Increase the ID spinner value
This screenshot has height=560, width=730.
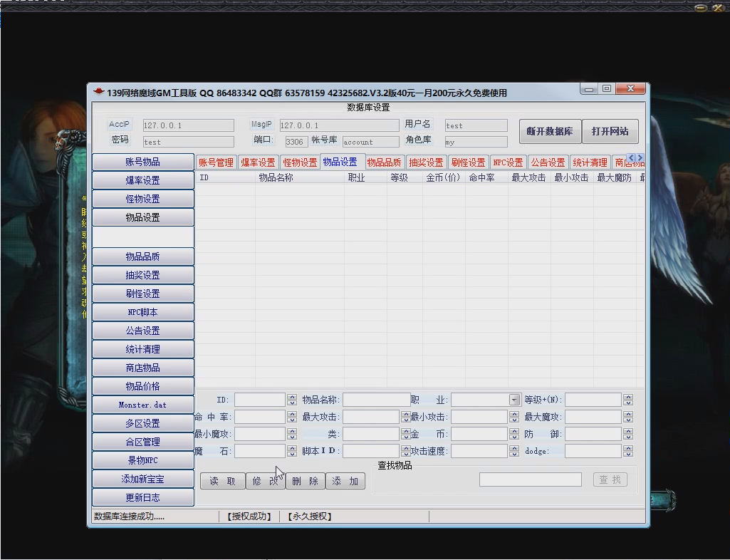[292, 397]
